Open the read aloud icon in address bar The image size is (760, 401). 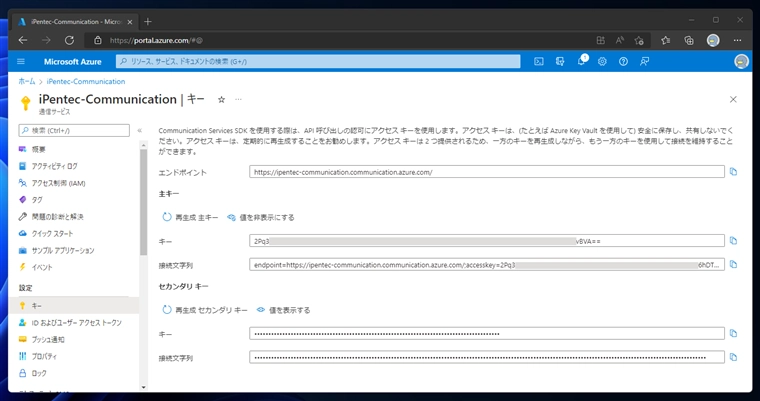click(619, 40)
